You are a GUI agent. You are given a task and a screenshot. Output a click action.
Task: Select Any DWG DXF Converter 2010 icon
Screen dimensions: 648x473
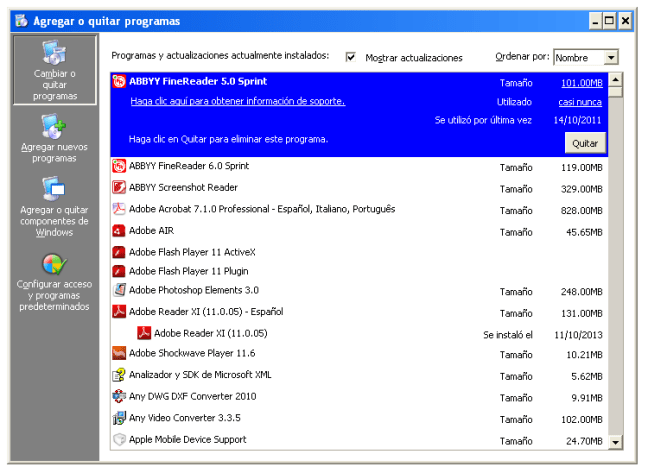(119, 397)
